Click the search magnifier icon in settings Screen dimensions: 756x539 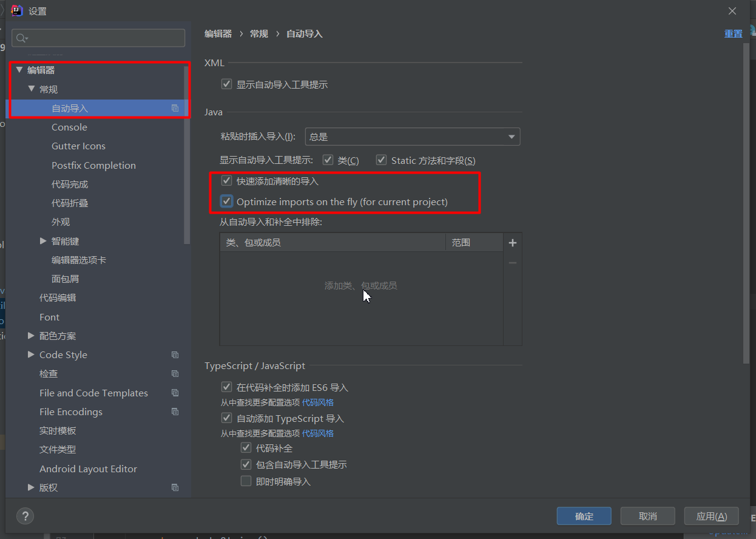(21, 38)
